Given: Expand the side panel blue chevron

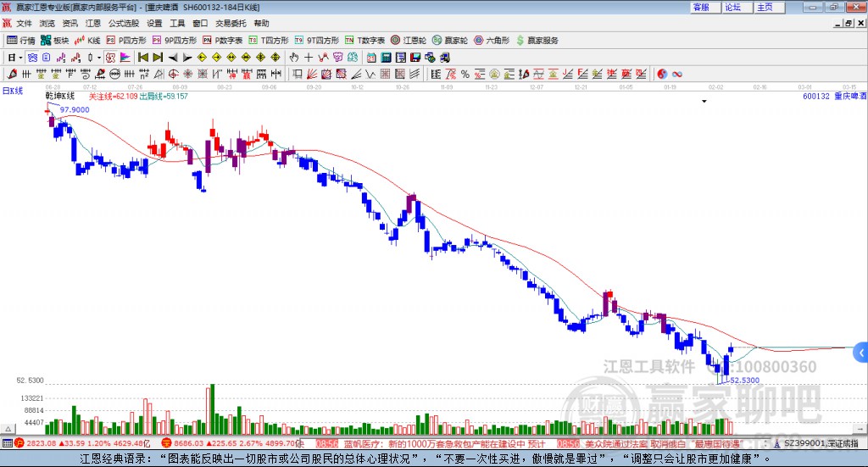Looking at the screenshot, I should pos(861,353).
